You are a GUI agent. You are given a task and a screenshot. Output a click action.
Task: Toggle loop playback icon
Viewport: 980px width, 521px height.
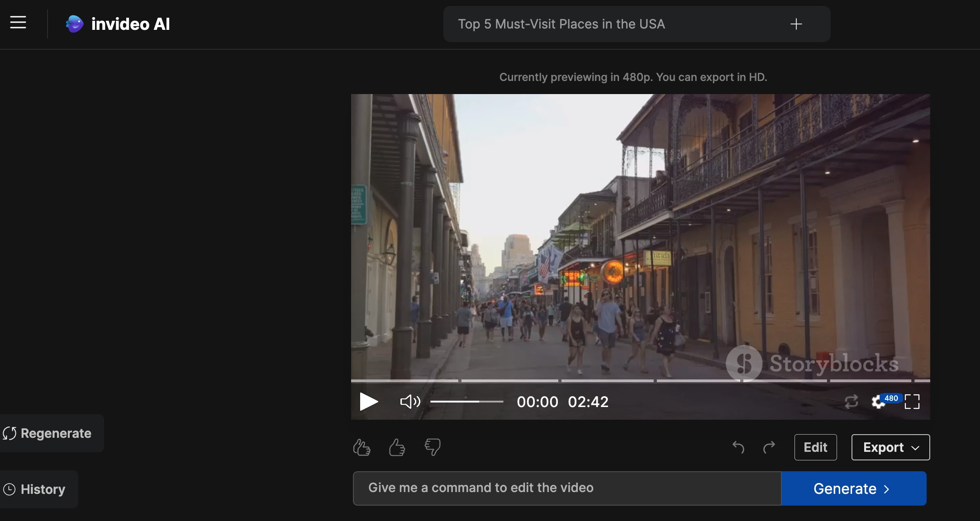pos(851,401)
